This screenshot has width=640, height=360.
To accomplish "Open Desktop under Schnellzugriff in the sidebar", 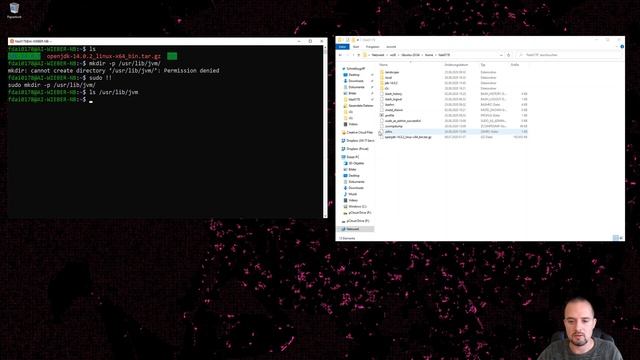I will point(354,75).
